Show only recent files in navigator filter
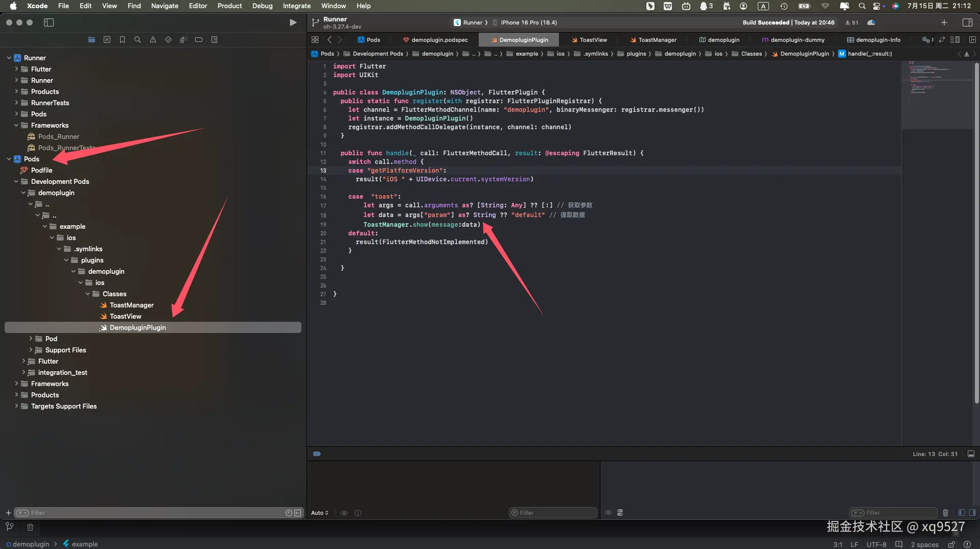 pyautogui.click(x=289, y=513)
